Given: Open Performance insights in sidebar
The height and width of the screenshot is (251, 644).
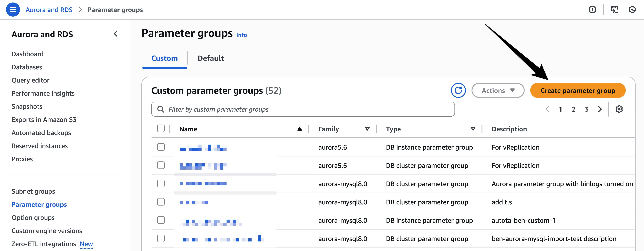Looking at the screenshot, I should coord(43,93).
